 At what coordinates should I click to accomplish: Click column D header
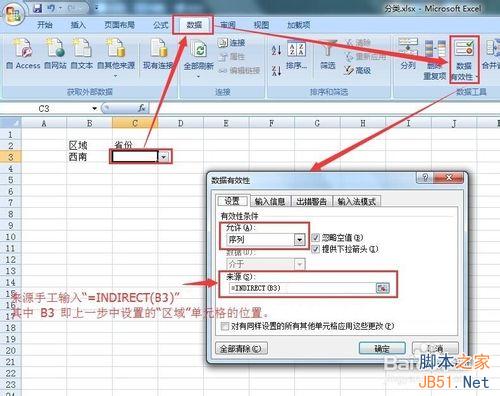point(181,123)
